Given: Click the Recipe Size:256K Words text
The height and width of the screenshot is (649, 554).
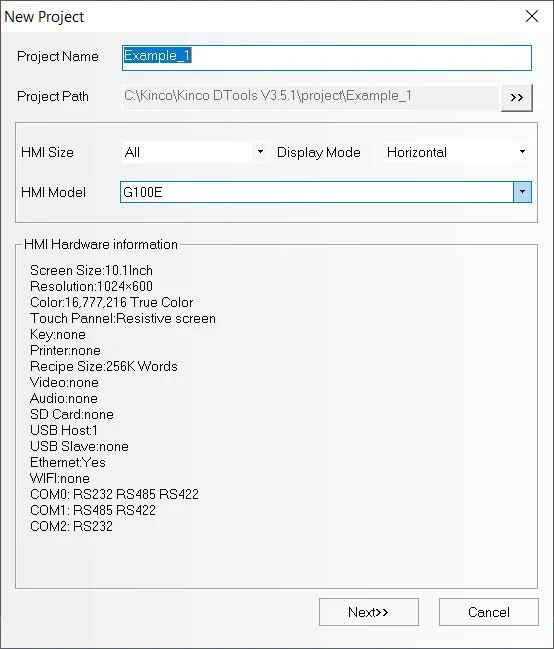Looking at the screenshot, I should 104,366.
